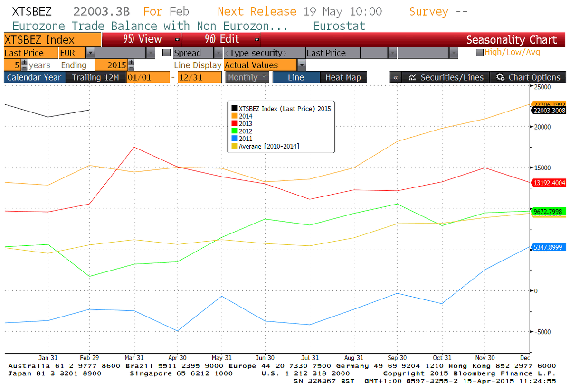This screenshot has height=392, width=570.
Task: Click the 22003.3008 black value label
Action: 549,111
